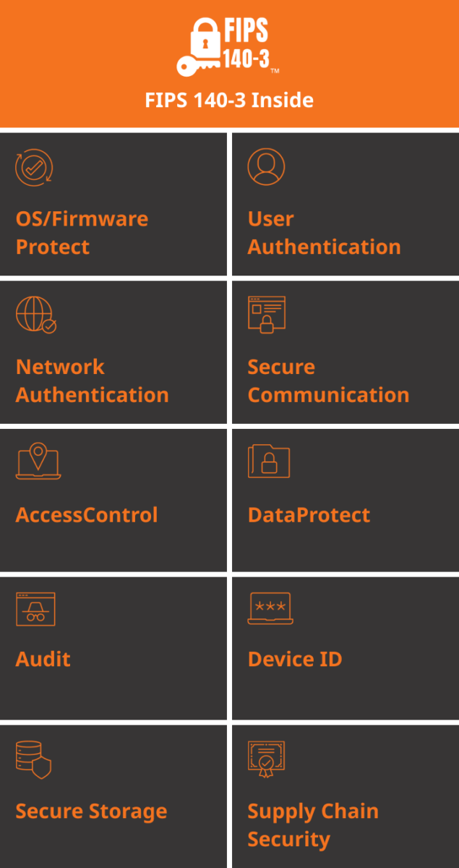Click the Secure Storage database shield icon
Viewport: 459px width, 868px height.
point(34,759)
